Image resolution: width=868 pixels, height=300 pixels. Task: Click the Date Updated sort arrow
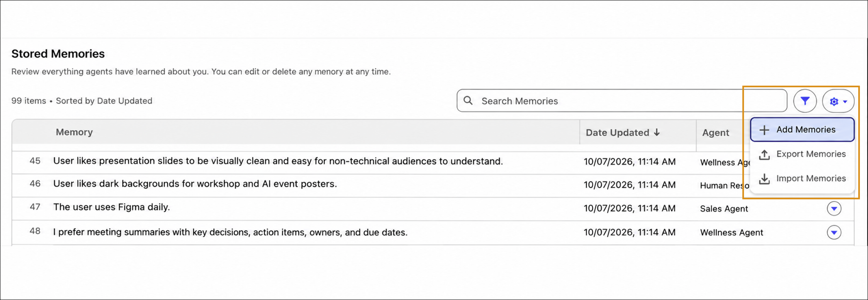click(657, 132)
